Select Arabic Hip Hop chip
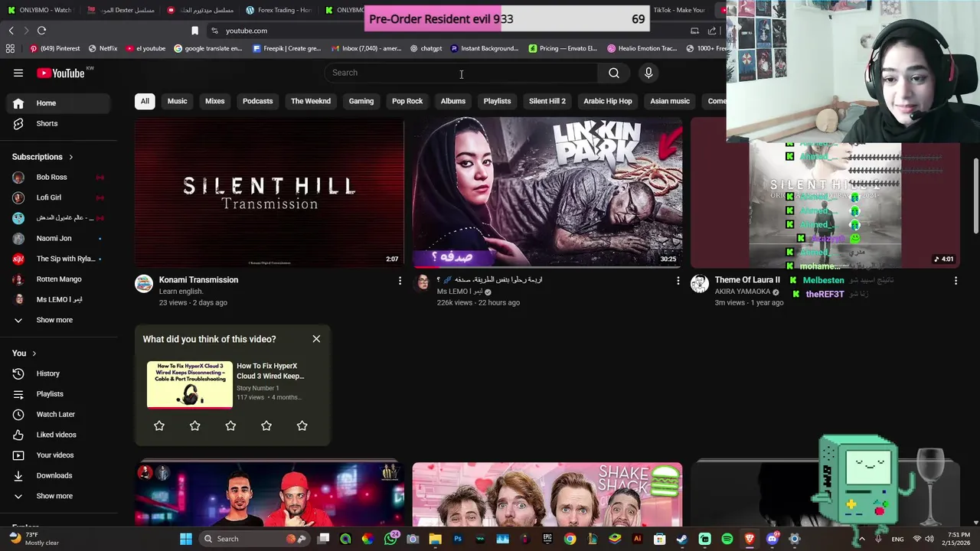This screenshot has height=551, width=980. 608,101
